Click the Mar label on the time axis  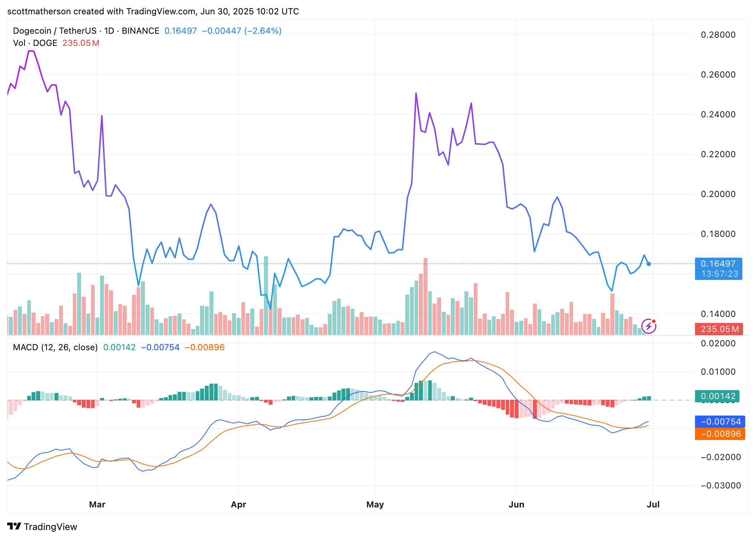(97, 505)
